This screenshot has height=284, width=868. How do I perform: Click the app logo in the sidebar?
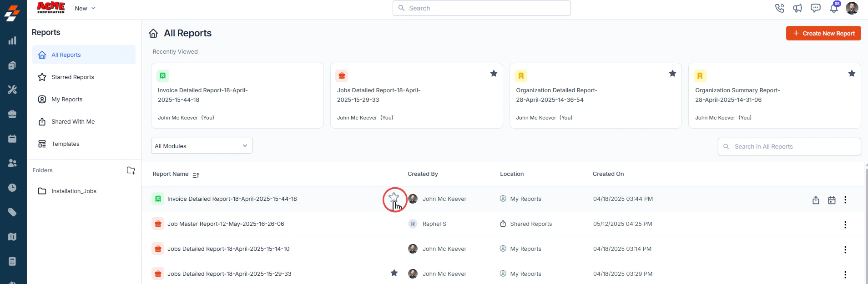click(12, 13)
